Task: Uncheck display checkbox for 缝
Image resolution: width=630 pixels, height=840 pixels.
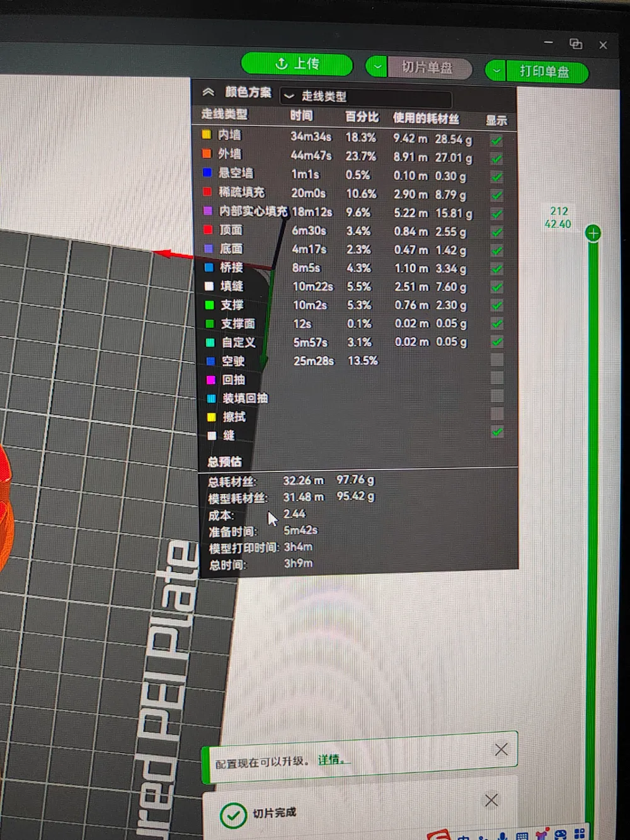Action: (497, 432)
